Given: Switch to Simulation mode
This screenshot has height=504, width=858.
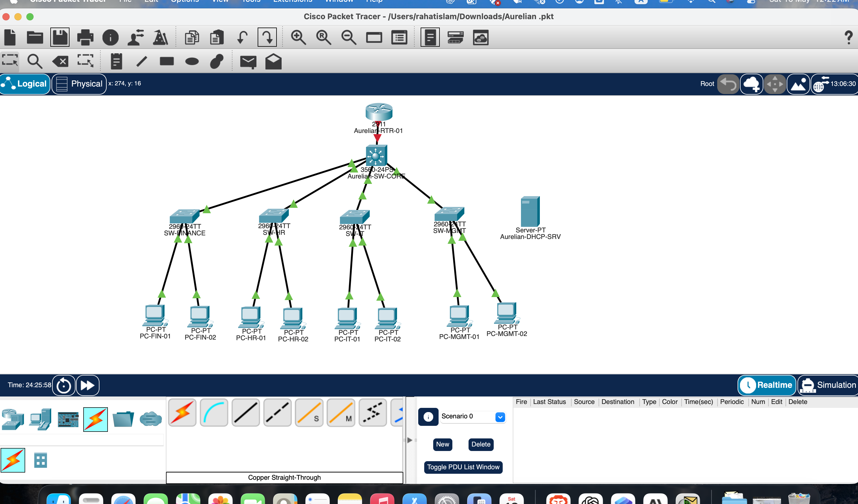Looking at the screenshot, I should coord(828,385).
